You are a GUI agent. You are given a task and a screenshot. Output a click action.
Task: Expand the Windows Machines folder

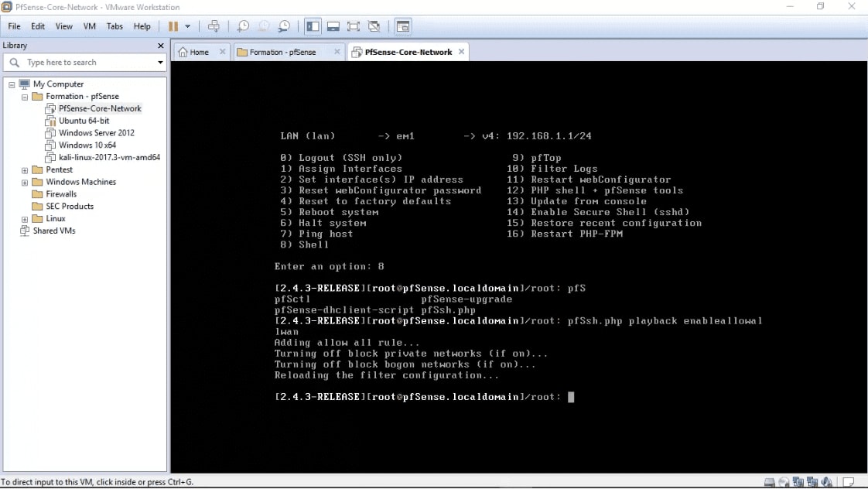pyautogui.click(x=25, y=183)
